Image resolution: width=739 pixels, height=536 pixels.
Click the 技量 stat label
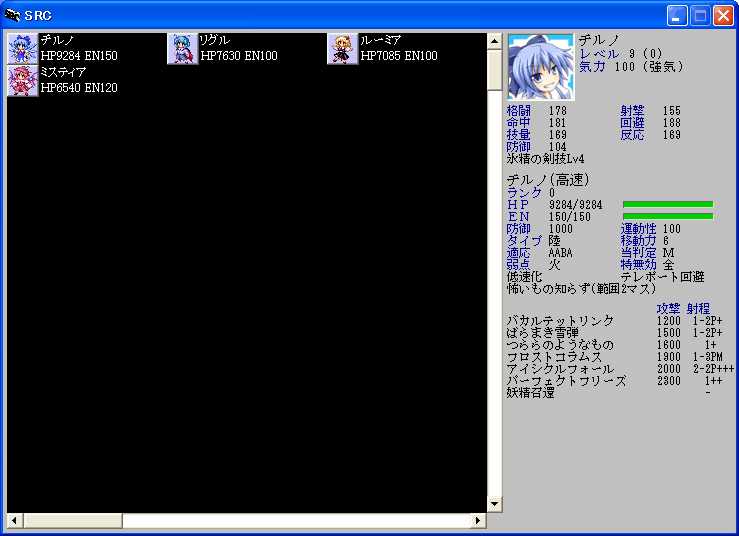518,135
